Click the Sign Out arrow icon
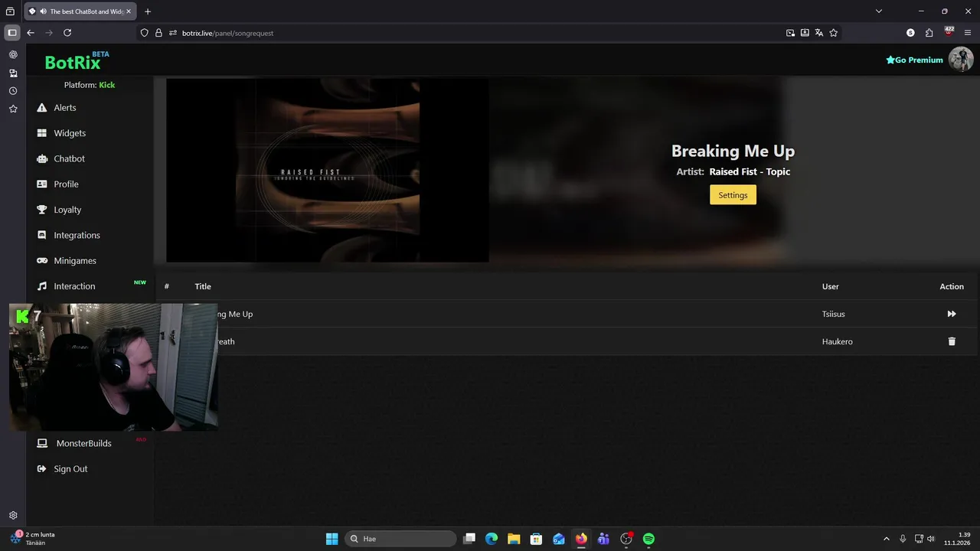The width and height of the screenshot is (980, 551). click(41, 469)
